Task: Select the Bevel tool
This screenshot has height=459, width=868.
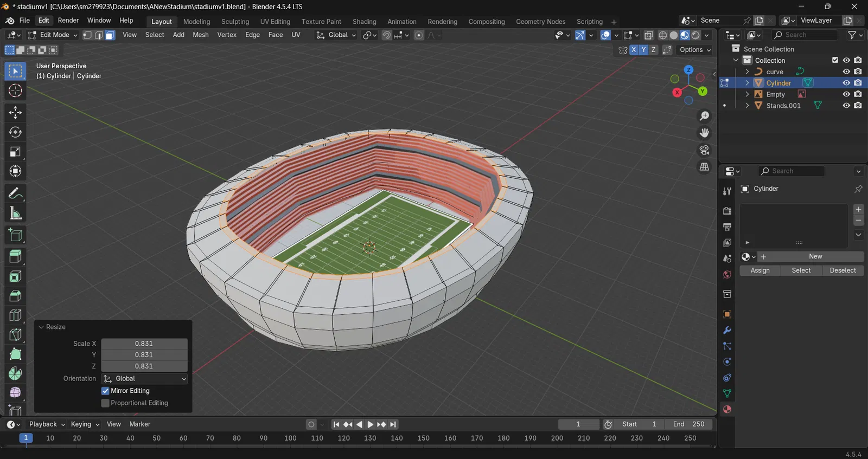Action: 15,296
